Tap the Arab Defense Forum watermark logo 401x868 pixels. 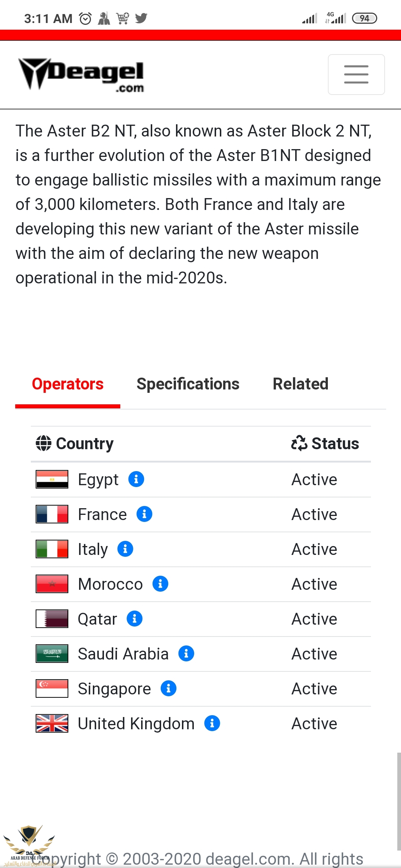pos(29,846)
